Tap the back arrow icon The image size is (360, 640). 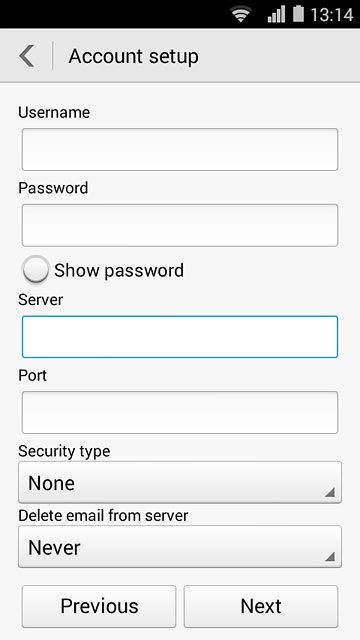click(27, 56)
